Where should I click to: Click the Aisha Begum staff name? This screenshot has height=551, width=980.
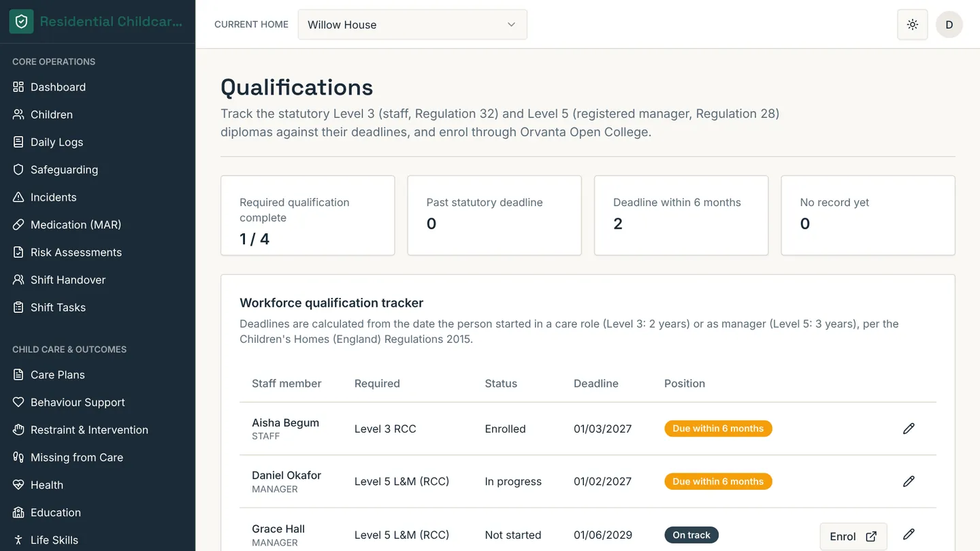point(285,422)
